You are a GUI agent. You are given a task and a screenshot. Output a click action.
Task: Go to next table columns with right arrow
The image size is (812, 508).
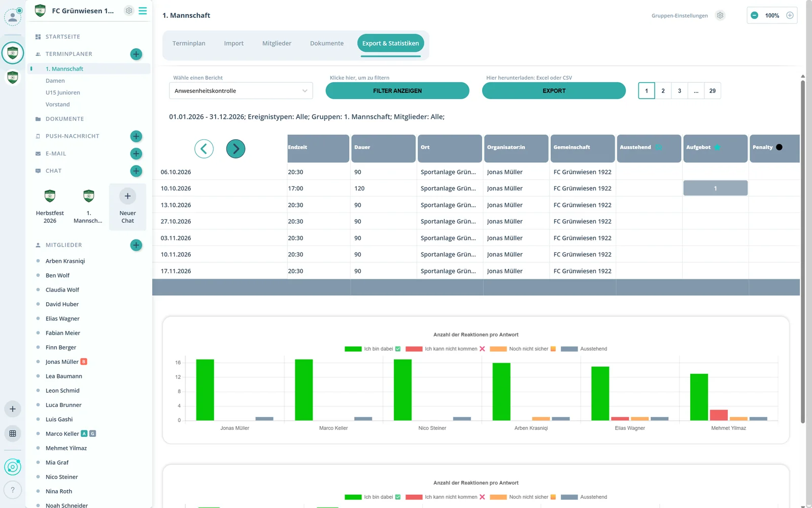235,149
